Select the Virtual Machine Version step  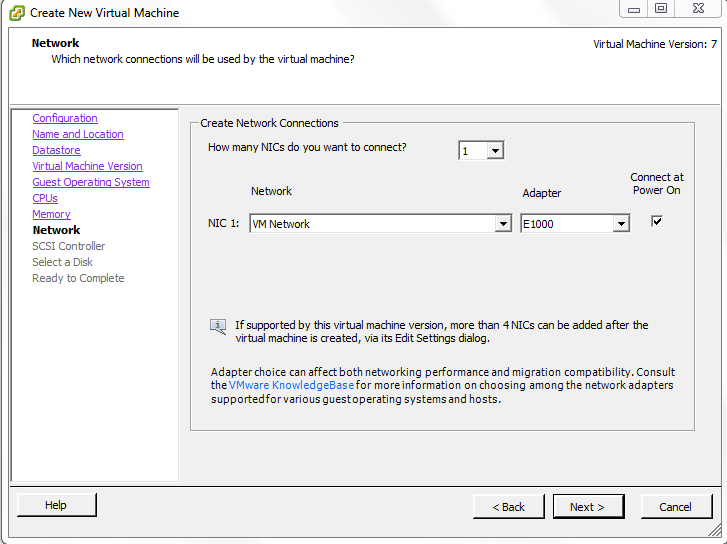[87, 166]
